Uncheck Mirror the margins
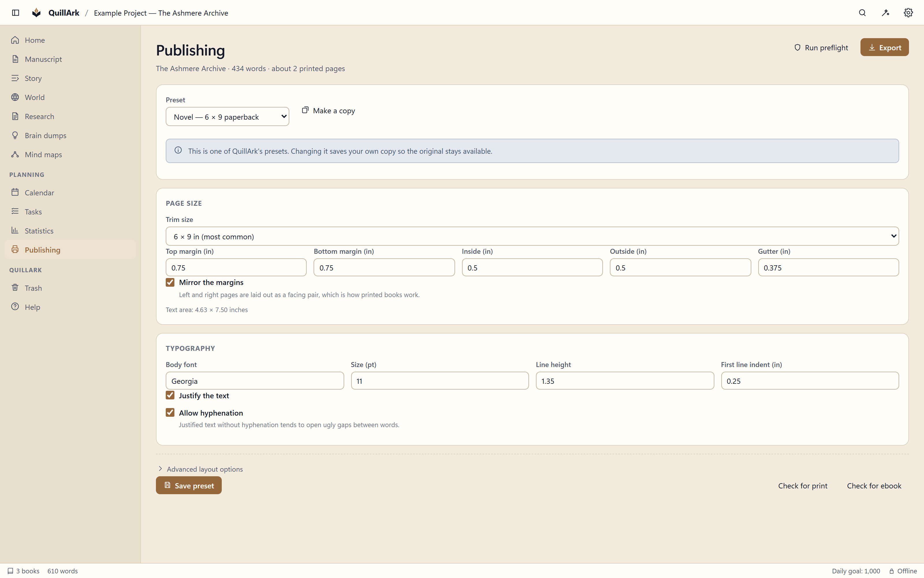Screen dimensions: 924x578 point(170,283)
